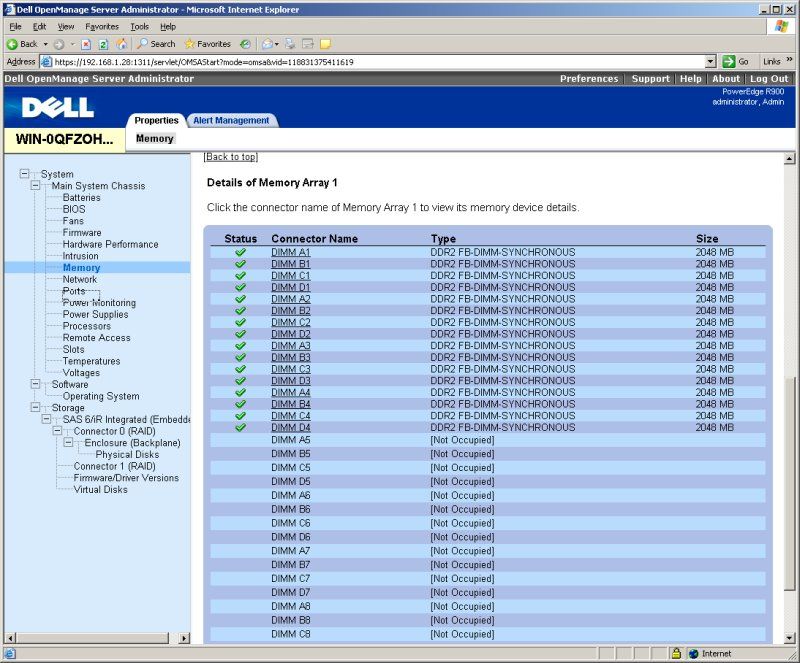Viewport: 800px width, 663px height.
Task: Open the Preferences link
Action: pos(589,79)
